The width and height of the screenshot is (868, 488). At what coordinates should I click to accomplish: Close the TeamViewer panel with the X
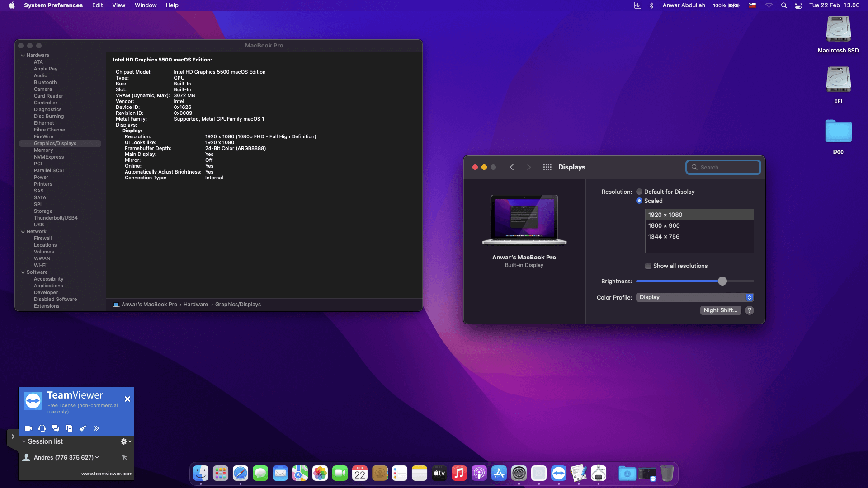pyautogui.click(x=127, y=399)
